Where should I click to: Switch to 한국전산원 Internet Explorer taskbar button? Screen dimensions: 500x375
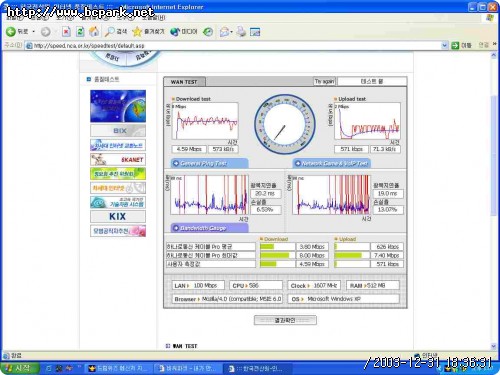click(x=257, y=368)
